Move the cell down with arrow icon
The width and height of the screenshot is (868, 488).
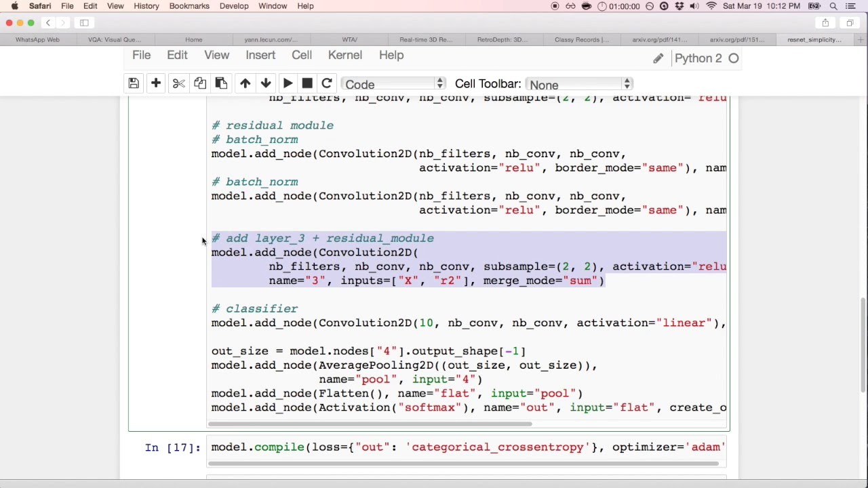(266, 83)
